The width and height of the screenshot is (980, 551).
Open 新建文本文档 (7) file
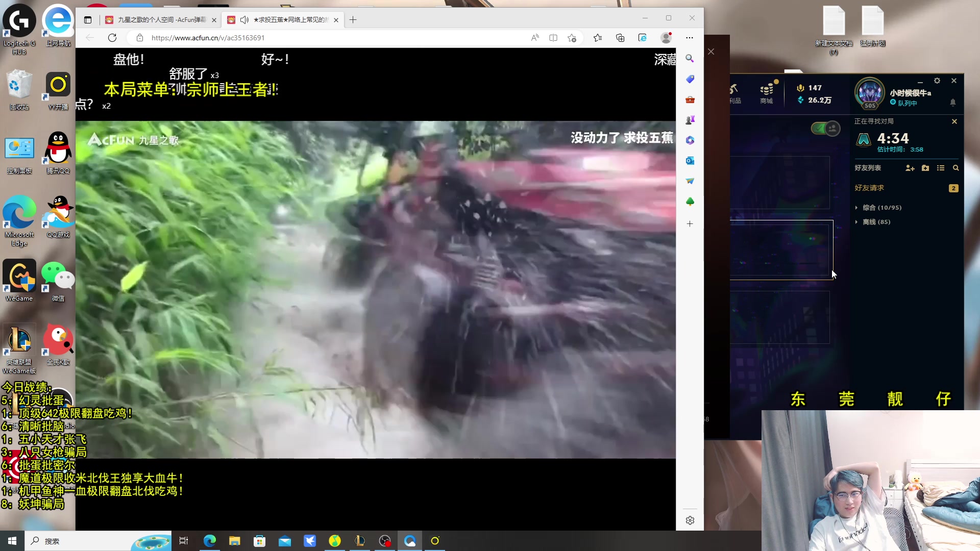point(834,30)
